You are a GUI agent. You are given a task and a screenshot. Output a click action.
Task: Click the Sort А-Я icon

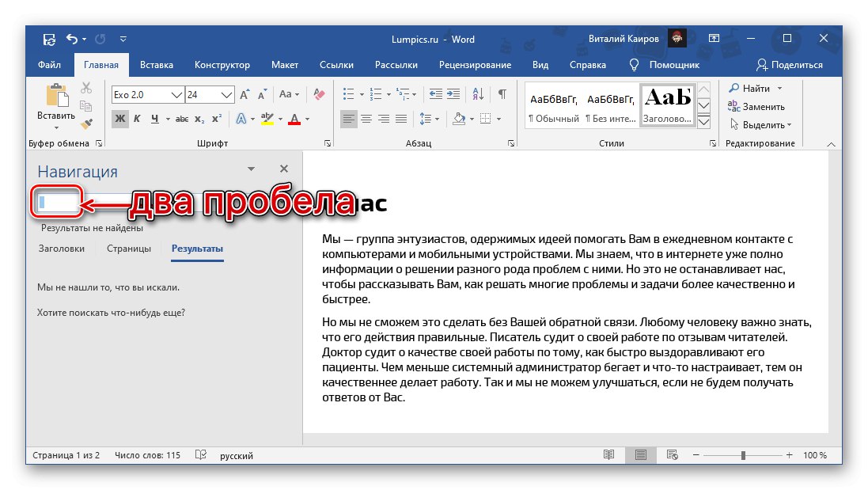pyautogui.click(x=479, y=94)
